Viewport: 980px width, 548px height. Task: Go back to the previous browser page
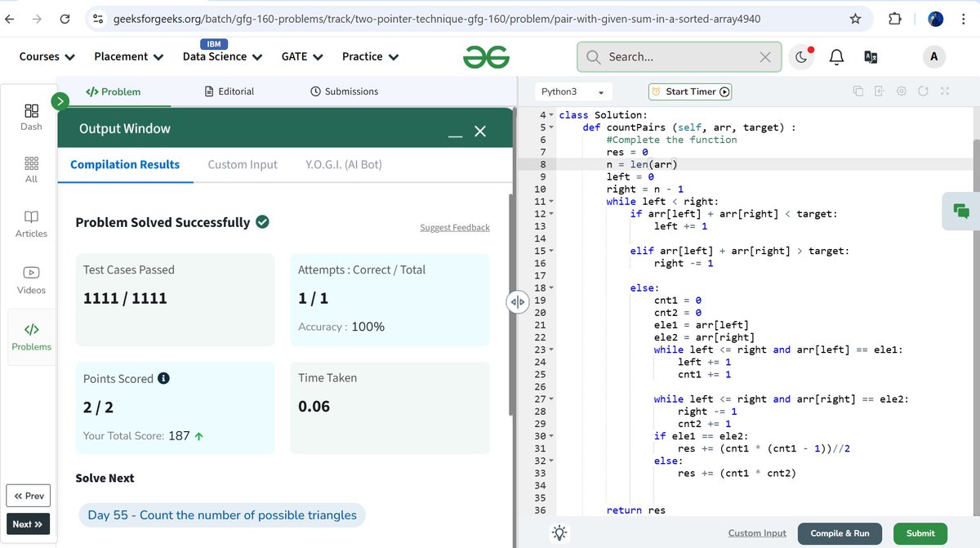point(10,19)
